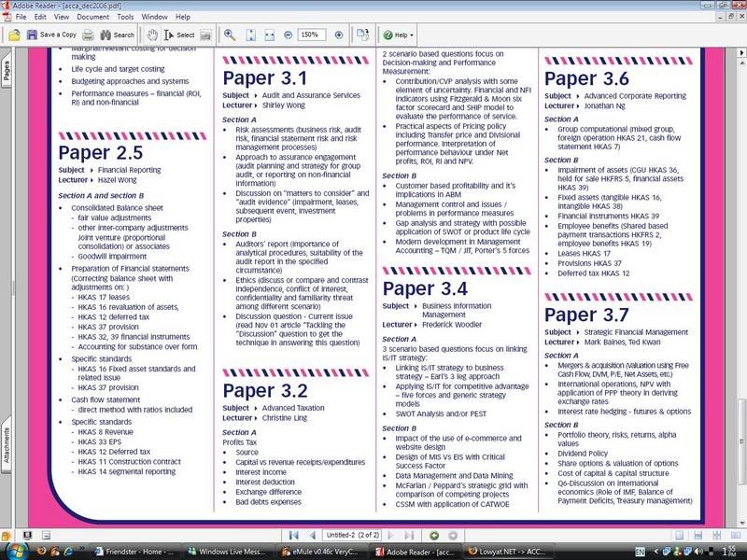Click the Paper 2.5 heading
Viewport: 747px width, 560px height.
101,153
